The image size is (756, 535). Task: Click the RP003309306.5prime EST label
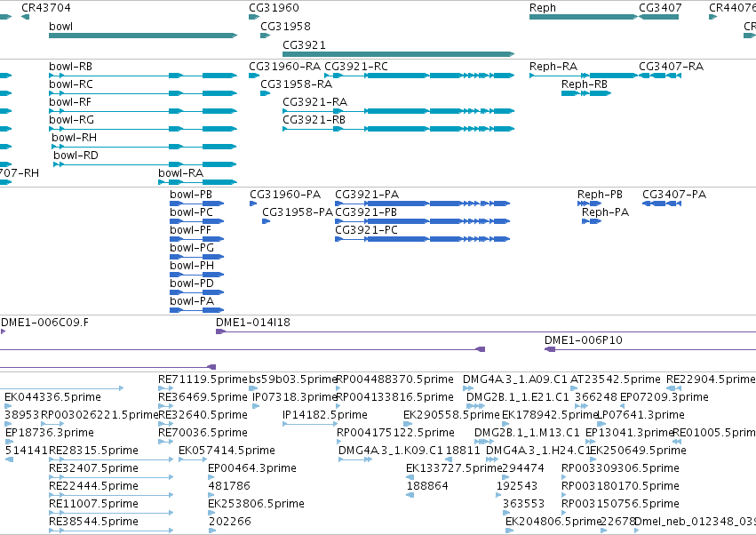click(620, 468)
